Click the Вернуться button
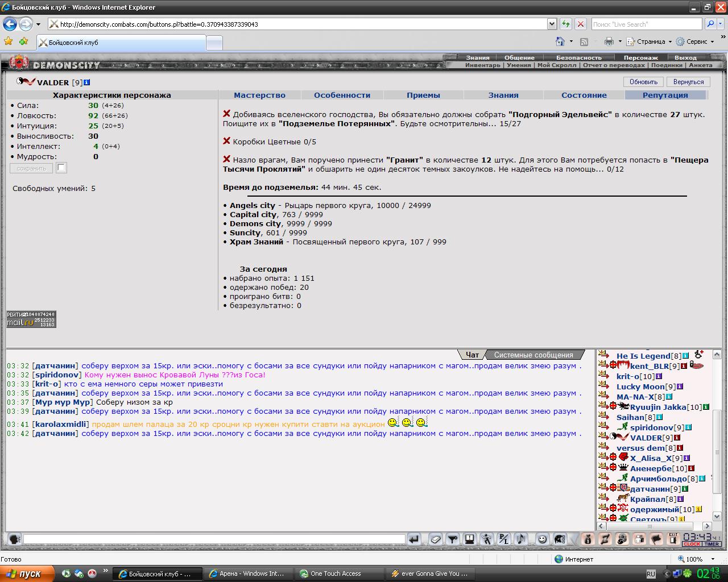Image resolution: width=728 pixels, height=582 pixels. point(688,82)
